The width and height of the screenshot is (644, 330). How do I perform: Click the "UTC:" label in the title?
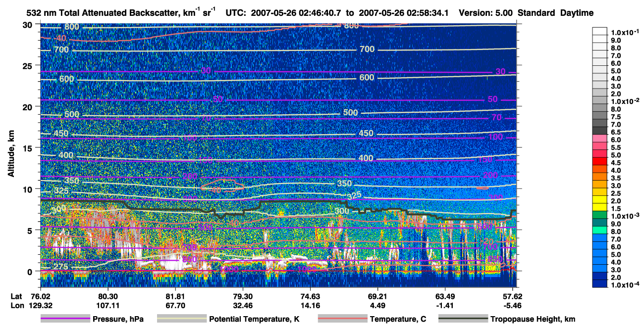click(236, 12)
